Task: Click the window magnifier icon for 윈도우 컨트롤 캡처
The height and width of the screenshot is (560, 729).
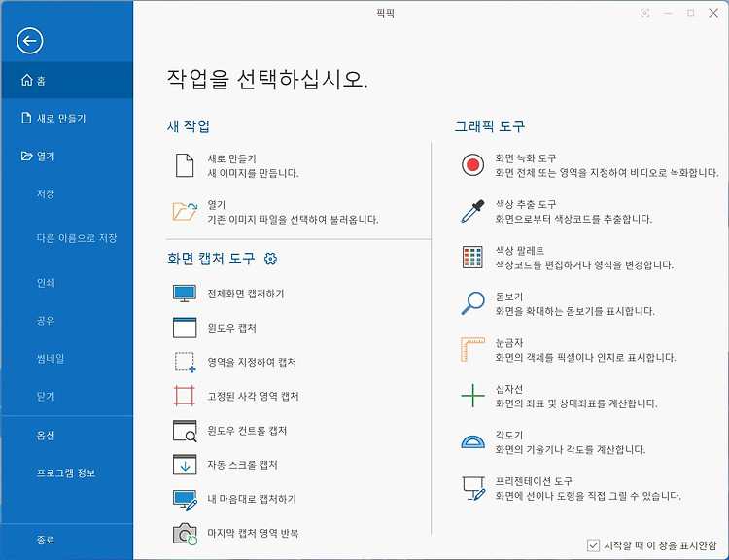Action: [x=185, y=431]
